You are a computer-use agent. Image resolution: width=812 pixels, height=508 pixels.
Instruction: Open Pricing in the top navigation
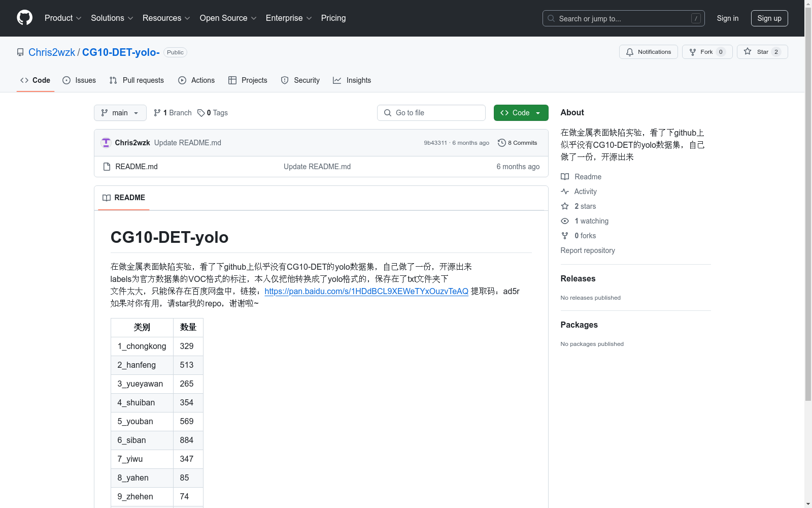[333, 18]
